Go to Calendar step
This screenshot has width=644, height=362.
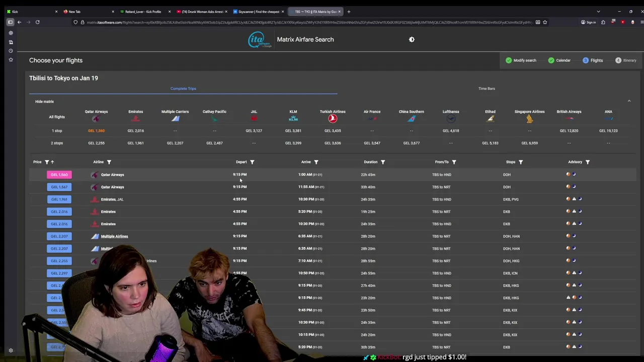[x=559, y=60]
